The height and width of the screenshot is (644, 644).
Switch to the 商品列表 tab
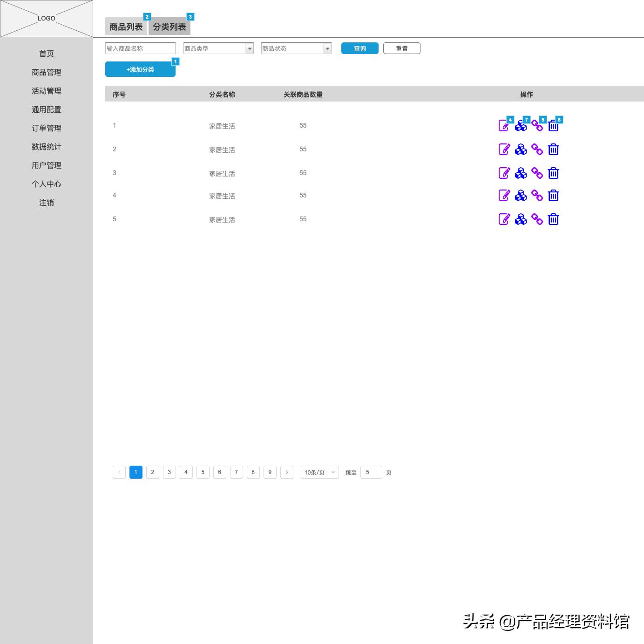pos(126,26)
